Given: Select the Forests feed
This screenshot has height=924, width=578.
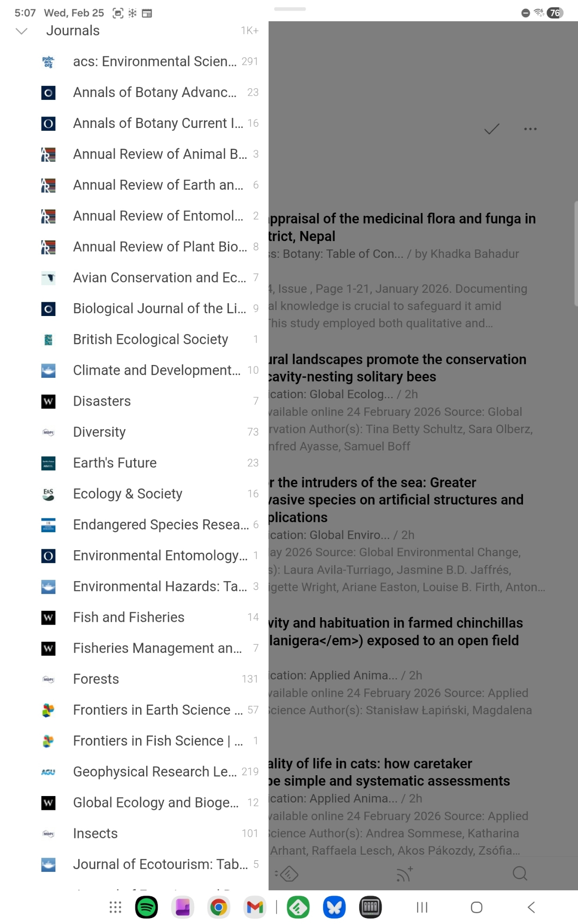Looking at the screenshot, I should pos(96,679).
